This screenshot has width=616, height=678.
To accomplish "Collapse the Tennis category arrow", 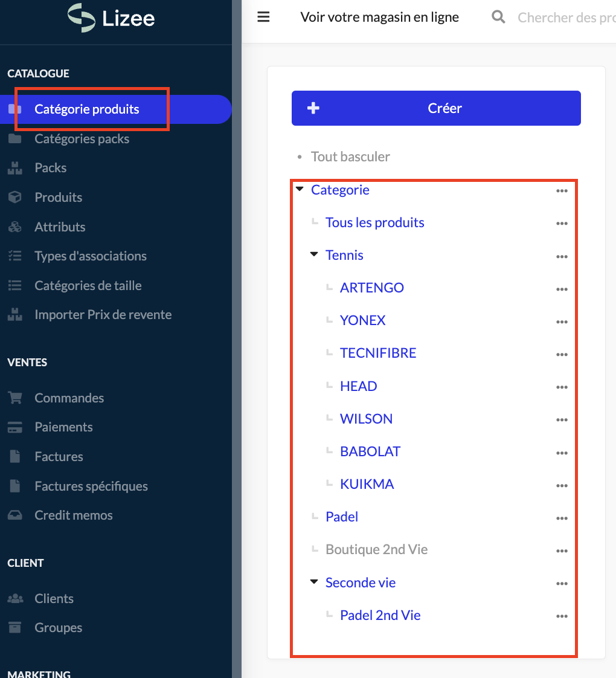I will pos(314,254).
